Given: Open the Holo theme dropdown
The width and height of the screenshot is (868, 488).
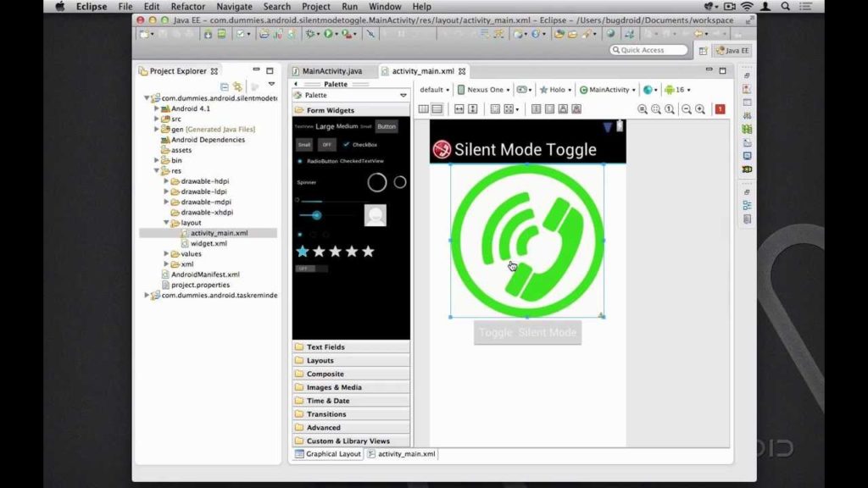Looking at the screenshot, I should 555,90.
